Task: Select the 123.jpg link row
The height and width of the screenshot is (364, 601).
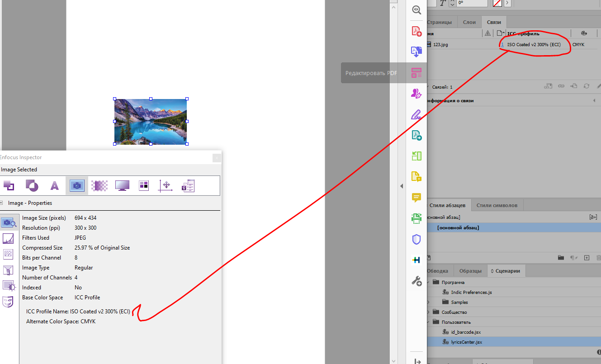Action: point(514,44)
